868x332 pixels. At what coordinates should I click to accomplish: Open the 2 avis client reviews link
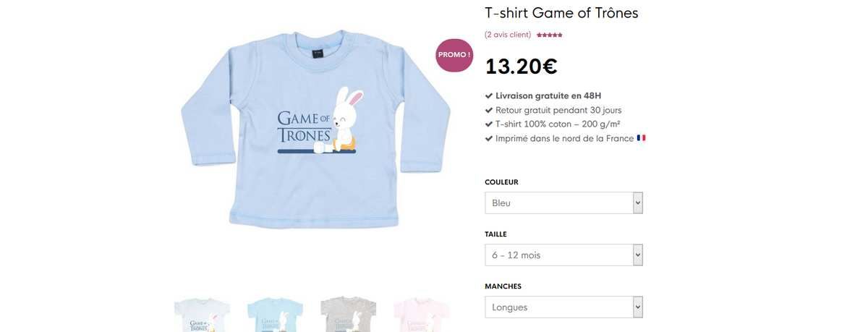(x=508, y=35)
